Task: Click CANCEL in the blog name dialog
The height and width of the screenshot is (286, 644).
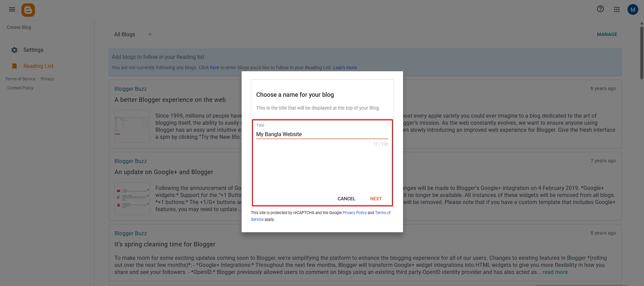Action: [346, 199]
